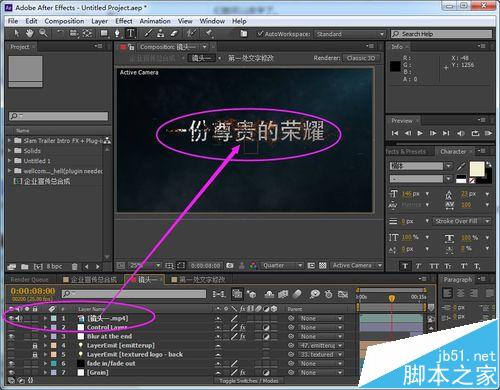This screenshot has height=390, width=500.
Task: Click the Draft 3D timeline icon
Action: click(x=252, y=294)
